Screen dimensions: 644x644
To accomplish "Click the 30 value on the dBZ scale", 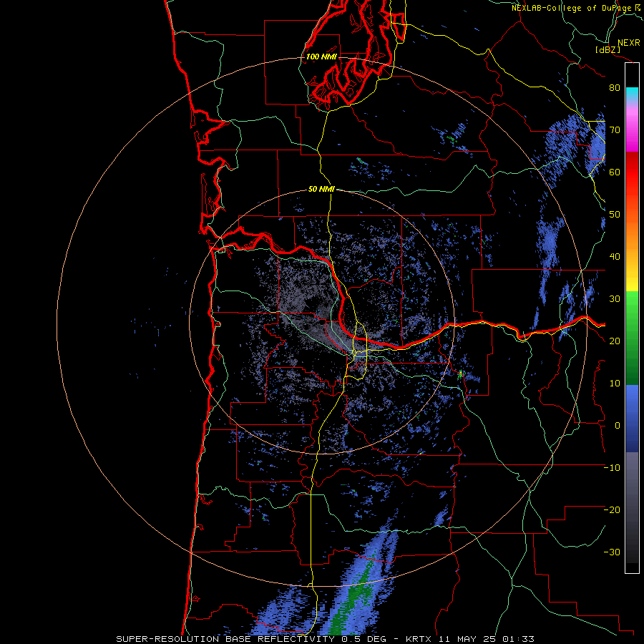I will point(615,299).
